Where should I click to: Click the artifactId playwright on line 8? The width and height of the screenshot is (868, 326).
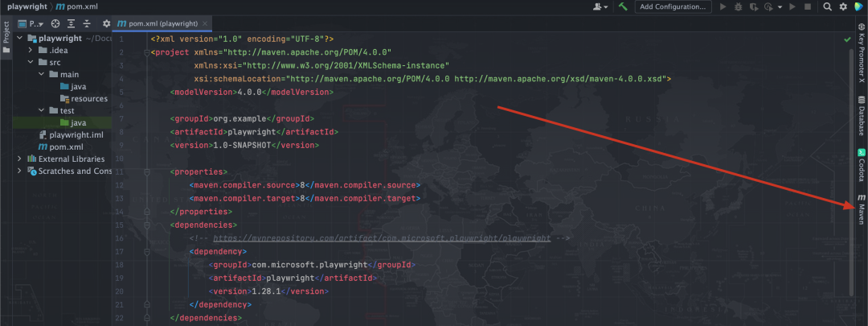click(x=252, y=132)
